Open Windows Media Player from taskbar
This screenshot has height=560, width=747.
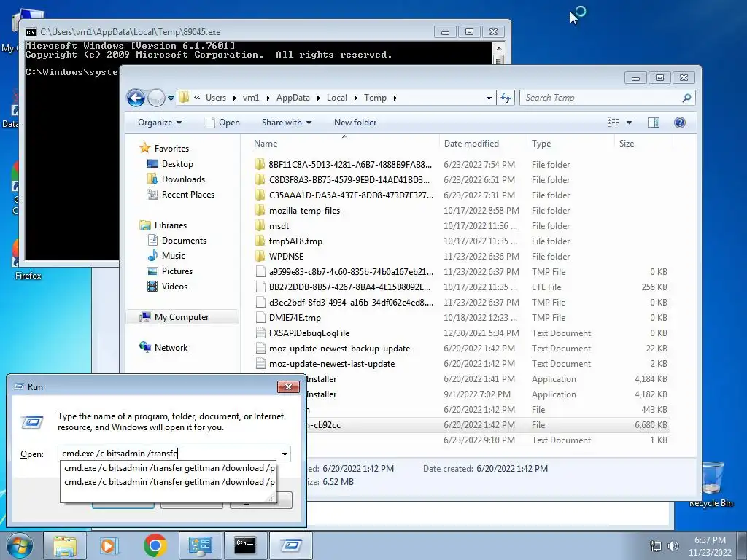click(x=109, y=545)
